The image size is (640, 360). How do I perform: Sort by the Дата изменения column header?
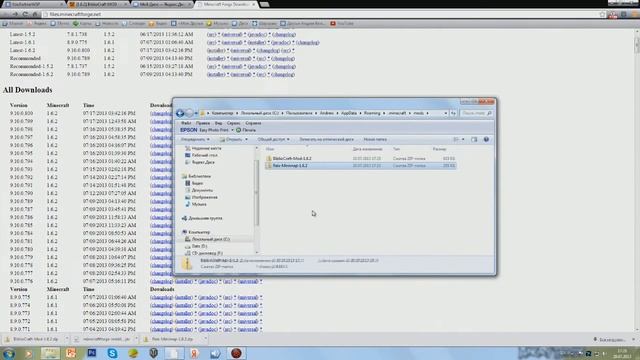[367, 149]
